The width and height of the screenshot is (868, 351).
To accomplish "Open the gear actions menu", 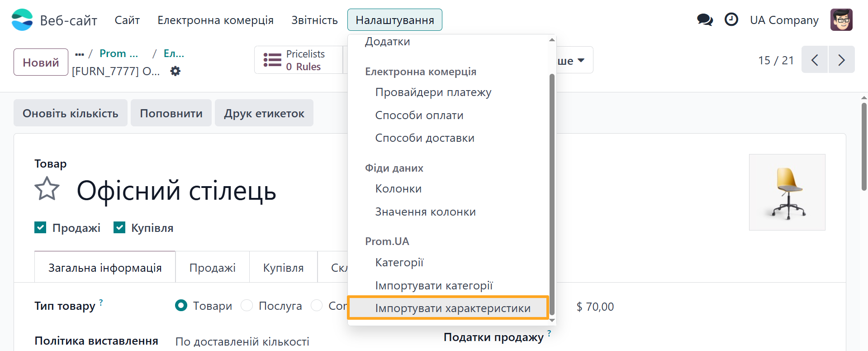I will (175, 71).
